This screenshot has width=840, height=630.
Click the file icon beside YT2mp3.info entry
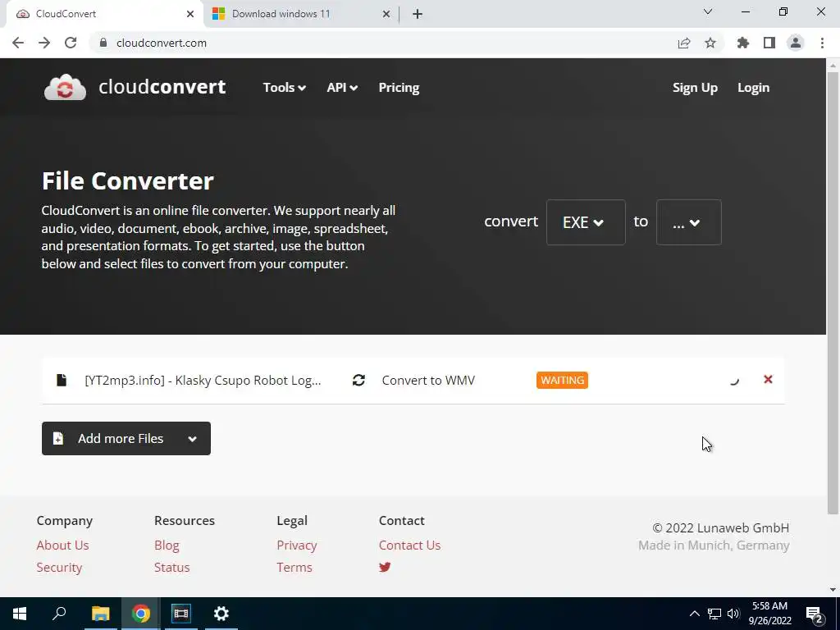62,380
